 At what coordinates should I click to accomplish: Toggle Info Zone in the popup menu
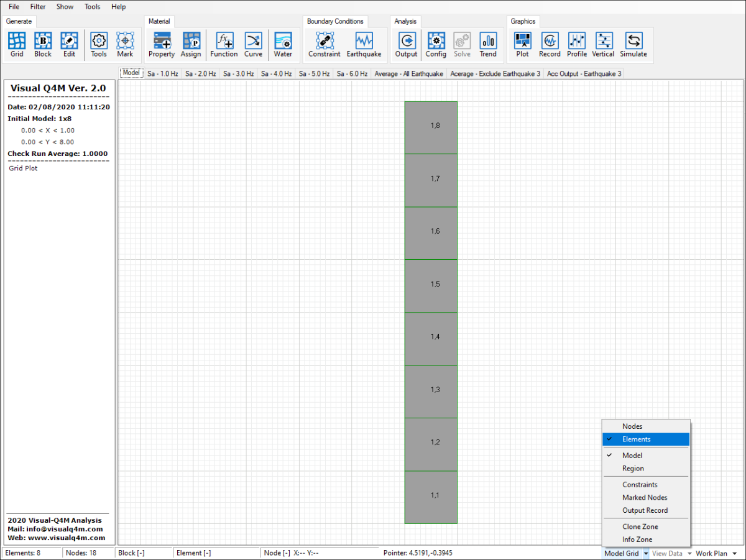pyautogui.click(x=646, y=540)
